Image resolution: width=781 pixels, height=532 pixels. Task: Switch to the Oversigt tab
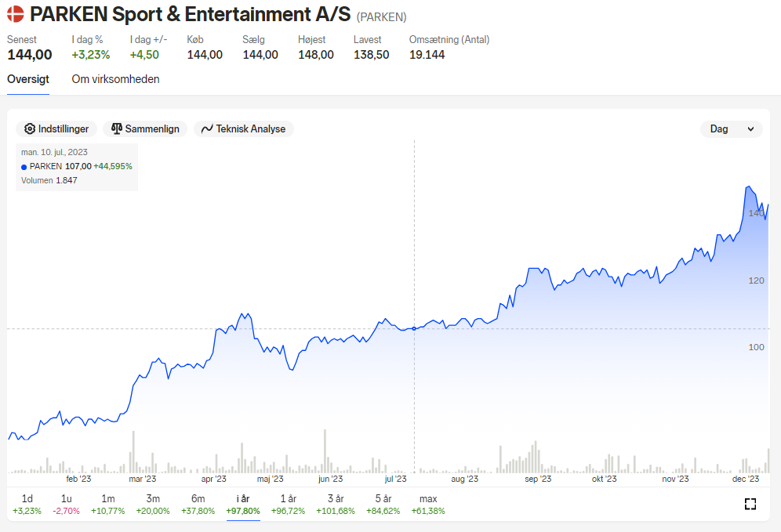click(28, 79)
